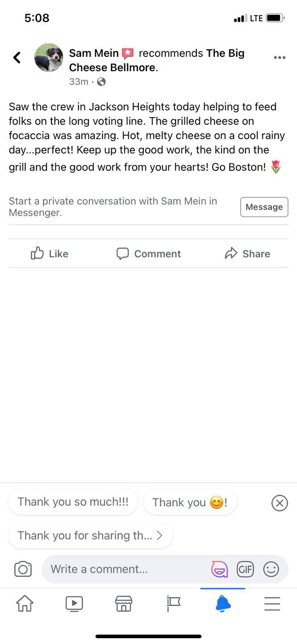This screenshot has width=297, height=644.
Task: Dismiss suggested replies with the X icon
Action: point(280,503)
